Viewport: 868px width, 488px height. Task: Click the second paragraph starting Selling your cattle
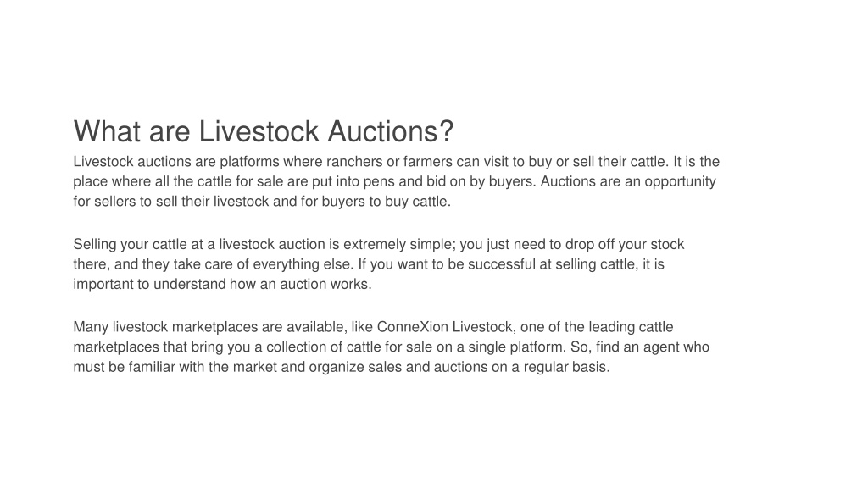(x=379, y=264)
